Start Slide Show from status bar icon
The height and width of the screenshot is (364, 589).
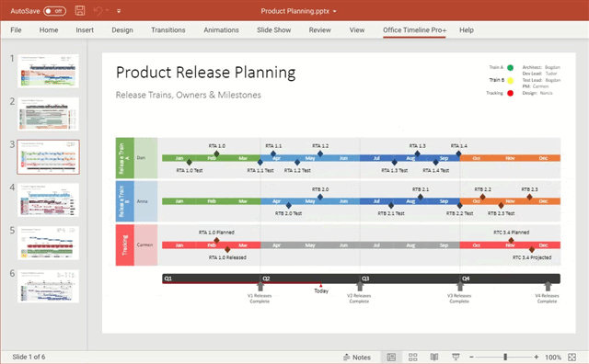pos(456,358)
